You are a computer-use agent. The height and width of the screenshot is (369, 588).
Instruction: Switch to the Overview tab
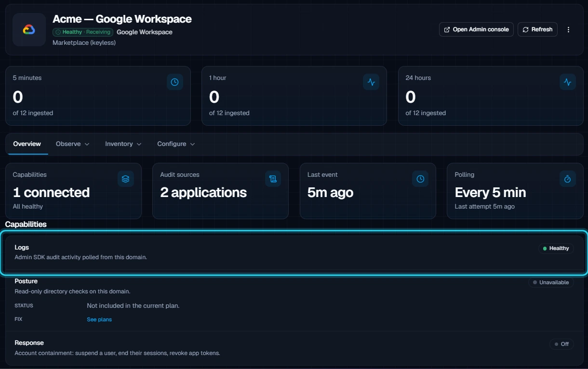point(27,144)
